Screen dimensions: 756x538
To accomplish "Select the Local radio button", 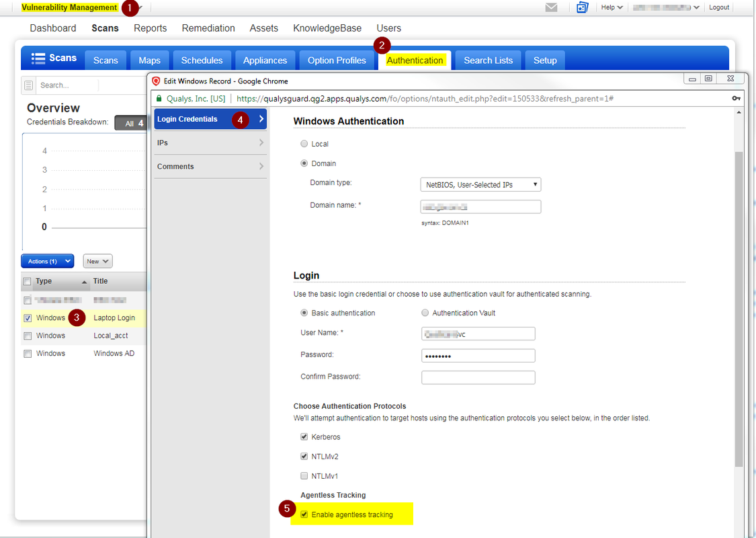I will (304, 144).
